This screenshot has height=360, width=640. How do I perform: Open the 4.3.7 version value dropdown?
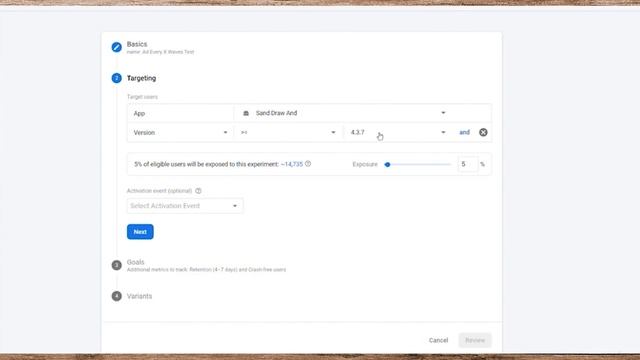(397, 132)
